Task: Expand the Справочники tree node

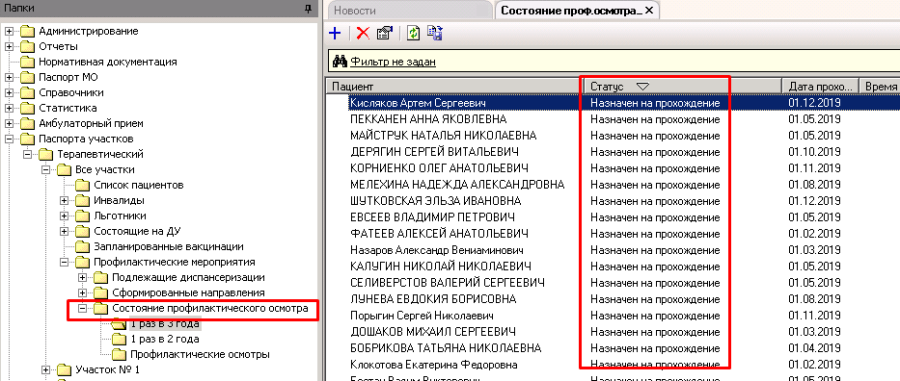Action: tap(9, 93)
